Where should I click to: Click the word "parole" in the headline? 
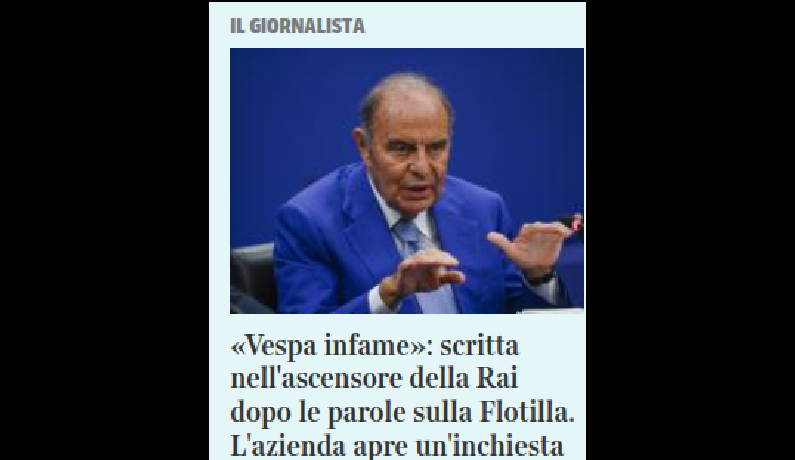click(366, 413)
